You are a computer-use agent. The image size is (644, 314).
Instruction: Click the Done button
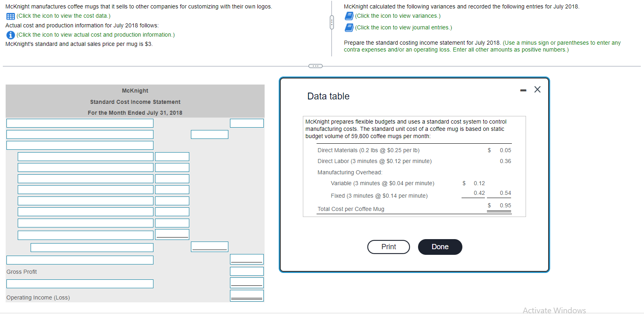point(440,247)
